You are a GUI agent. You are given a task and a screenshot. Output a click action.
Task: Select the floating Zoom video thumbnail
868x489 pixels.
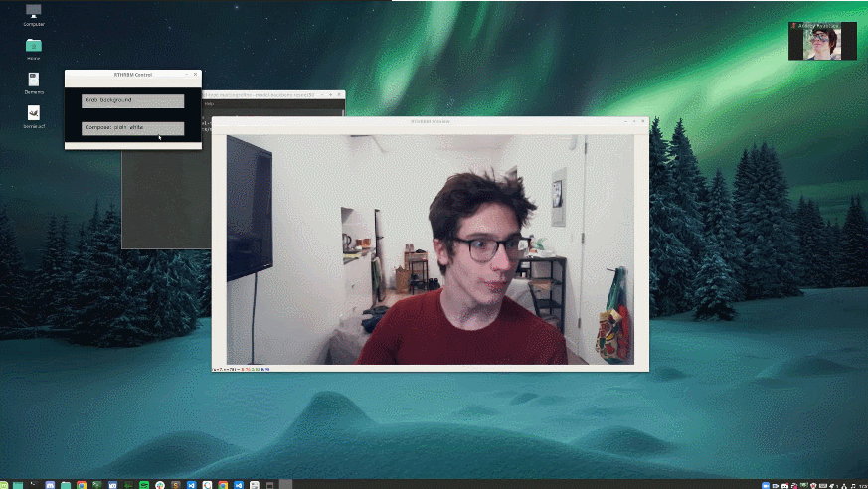pyautogui.click(x=822, y=41)
